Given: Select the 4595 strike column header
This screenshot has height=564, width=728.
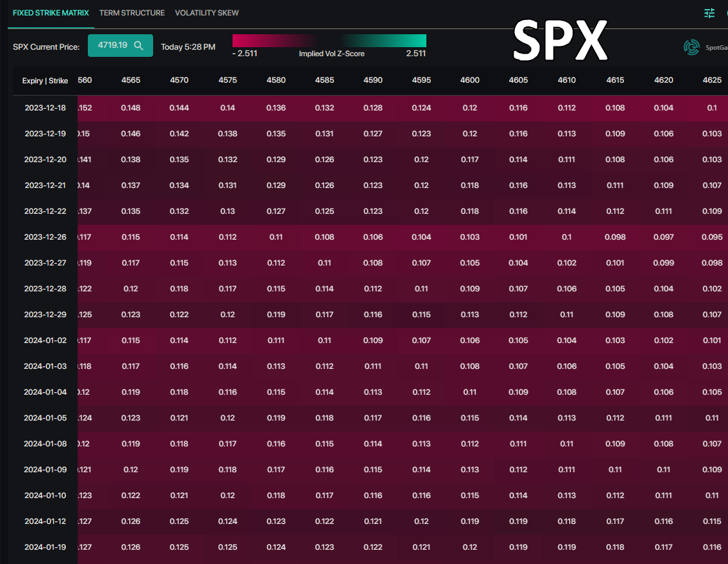Looking at the screenshot, I should coord(422,80).
